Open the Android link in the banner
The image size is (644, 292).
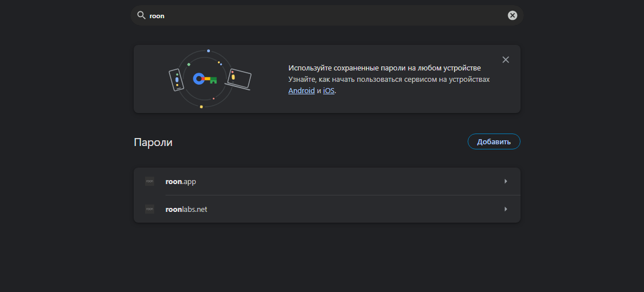click(x=302, y=91)
